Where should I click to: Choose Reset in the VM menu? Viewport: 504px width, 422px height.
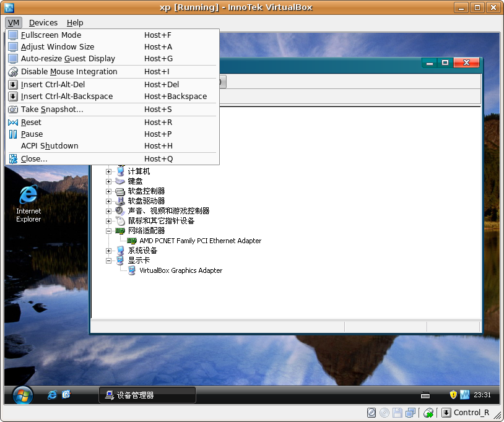[x=112, y=123]
